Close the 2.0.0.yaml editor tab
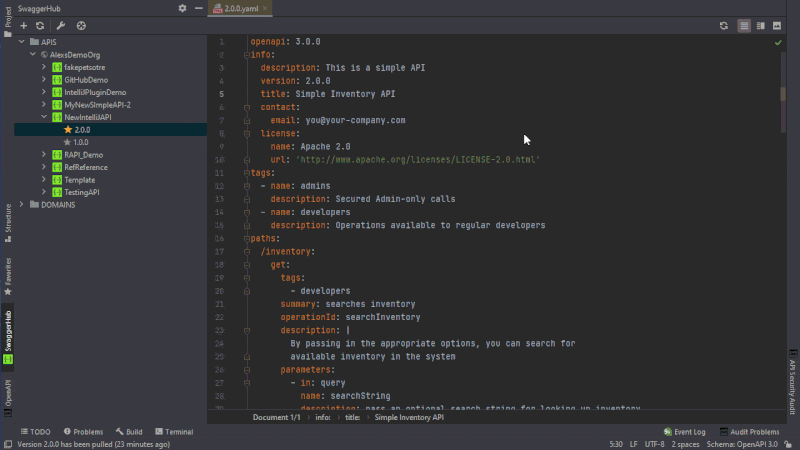This screenshot has width=800, height=450. (x=265, y=8)
